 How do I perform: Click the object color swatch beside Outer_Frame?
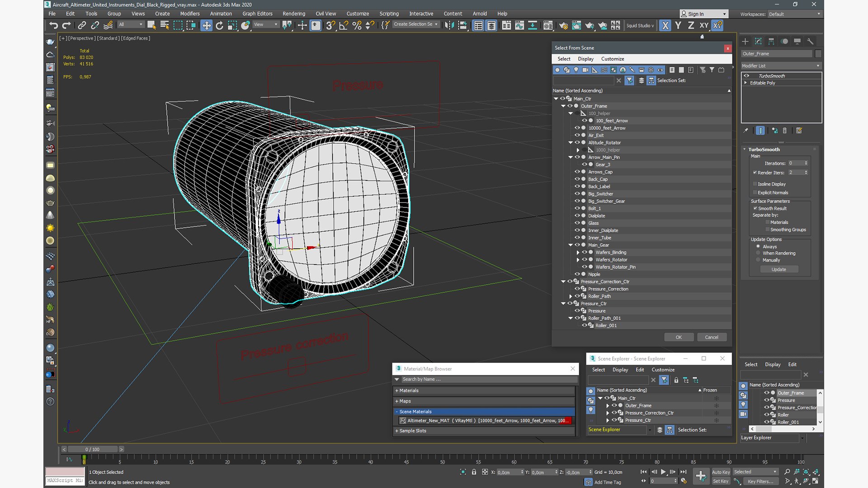(818, 53)
